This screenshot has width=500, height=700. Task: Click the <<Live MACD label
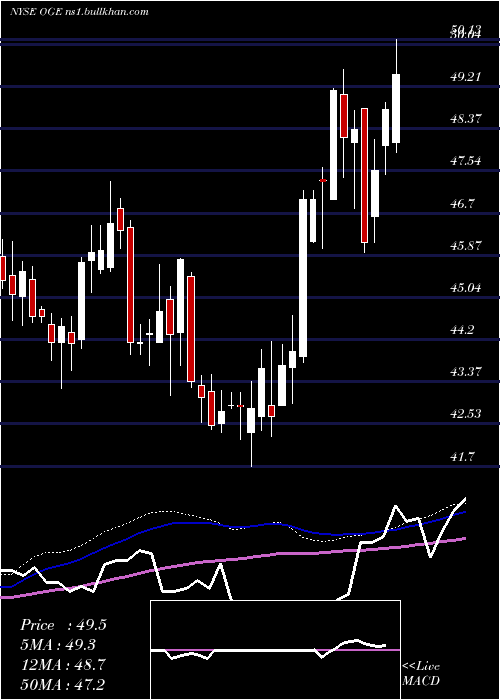click(x=421, y=673)
